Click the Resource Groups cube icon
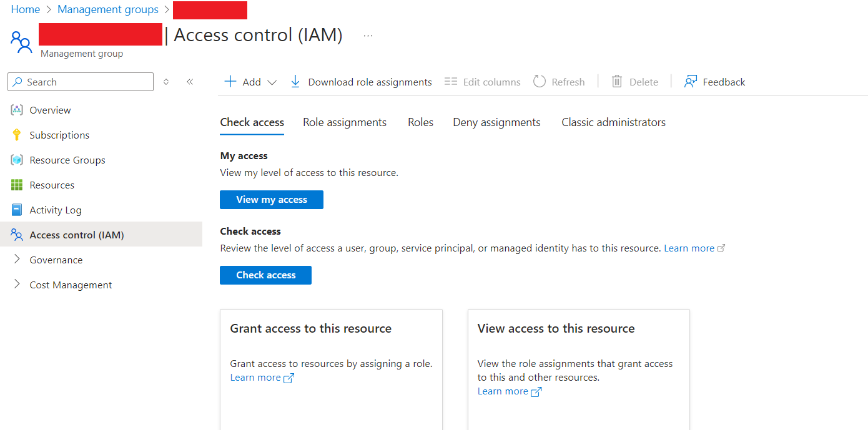The height and width of the screenshot is (430, 868). pyautogui.click(x=17, y=160)
